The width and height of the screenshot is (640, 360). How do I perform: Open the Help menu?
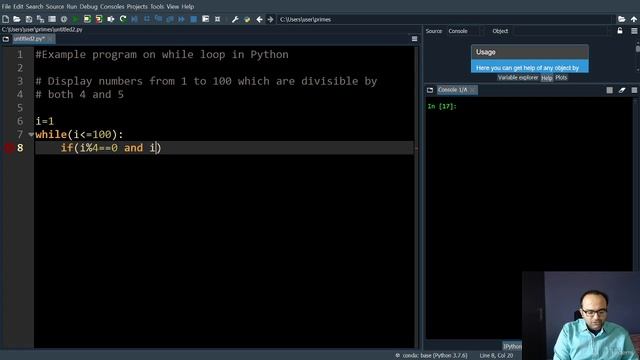tap(188, 7)
